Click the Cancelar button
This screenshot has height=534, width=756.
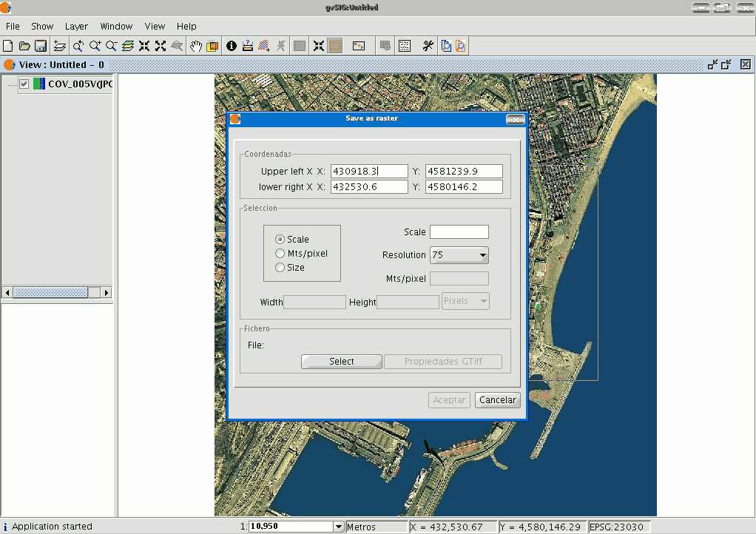point(497,399)
